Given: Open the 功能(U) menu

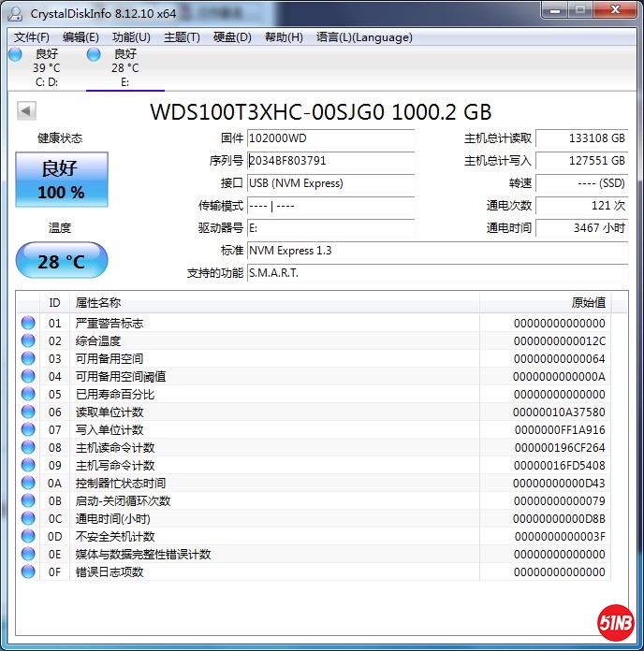Looking at the screenshot, I should tap(131, 37).
